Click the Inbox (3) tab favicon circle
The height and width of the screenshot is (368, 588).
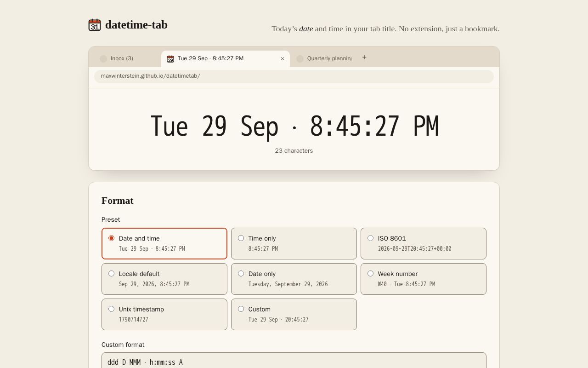(103, 59)
